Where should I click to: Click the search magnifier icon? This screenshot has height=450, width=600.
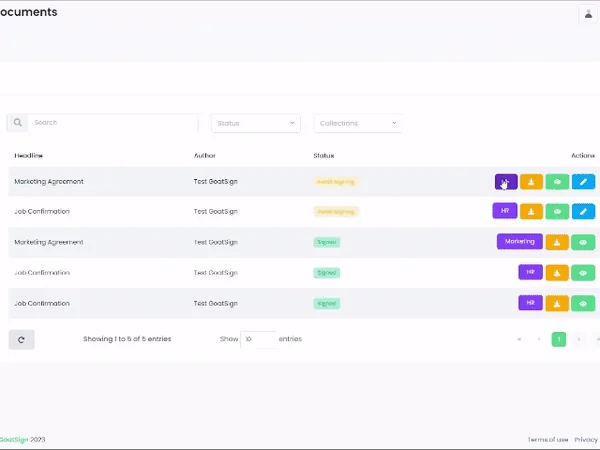point(18,123)
